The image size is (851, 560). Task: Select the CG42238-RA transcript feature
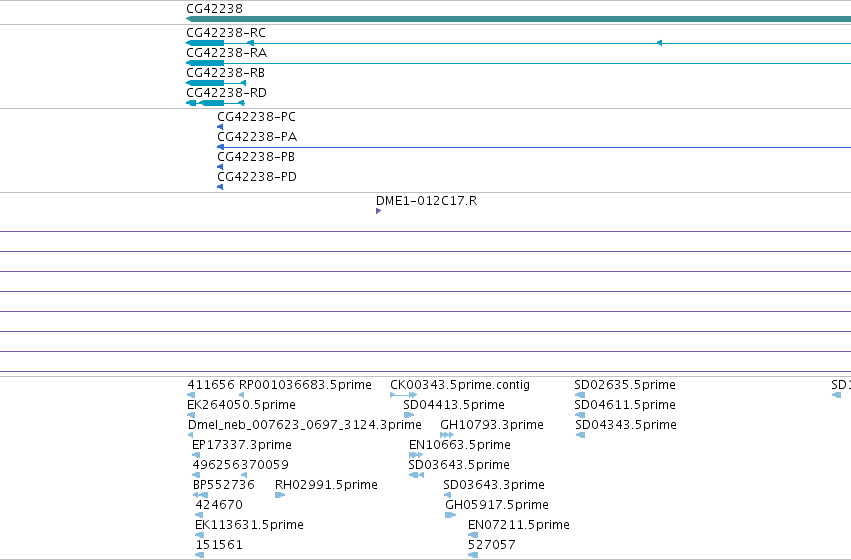coord(518,63)
